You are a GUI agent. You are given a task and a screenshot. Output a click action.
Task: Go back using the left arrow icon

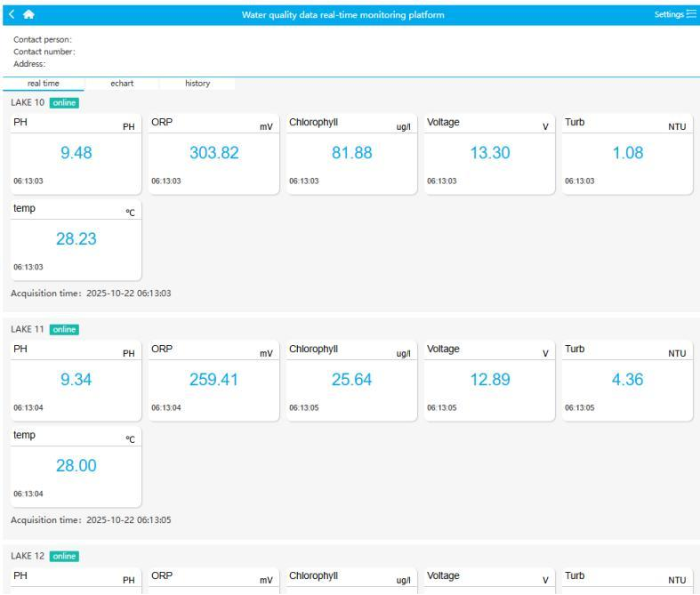[12, 14]
